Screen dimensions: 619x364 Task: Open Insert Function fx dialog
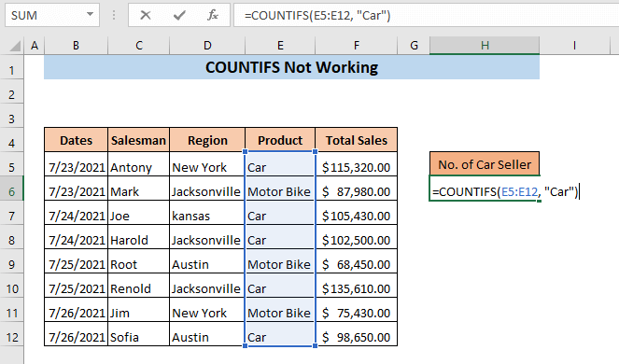point(213,15)
